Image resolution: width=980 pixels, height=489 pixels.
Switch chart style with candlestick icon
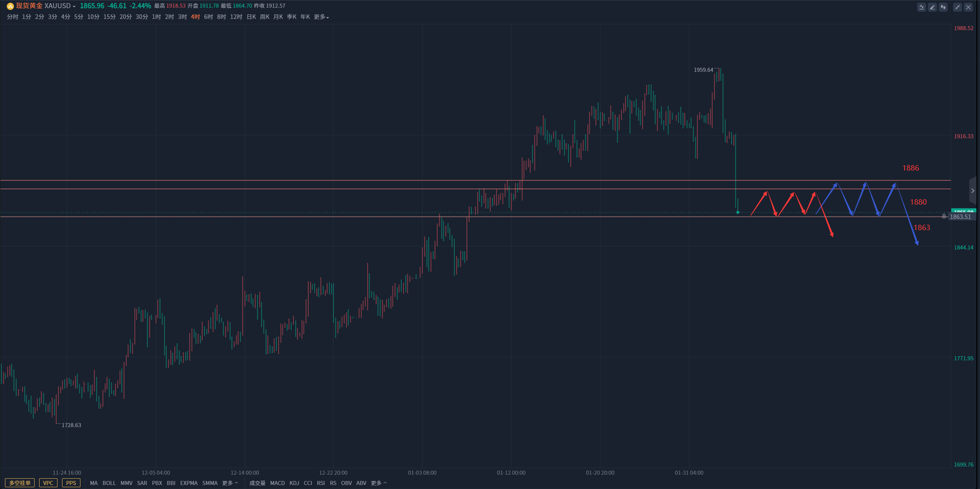pos(943,7)
